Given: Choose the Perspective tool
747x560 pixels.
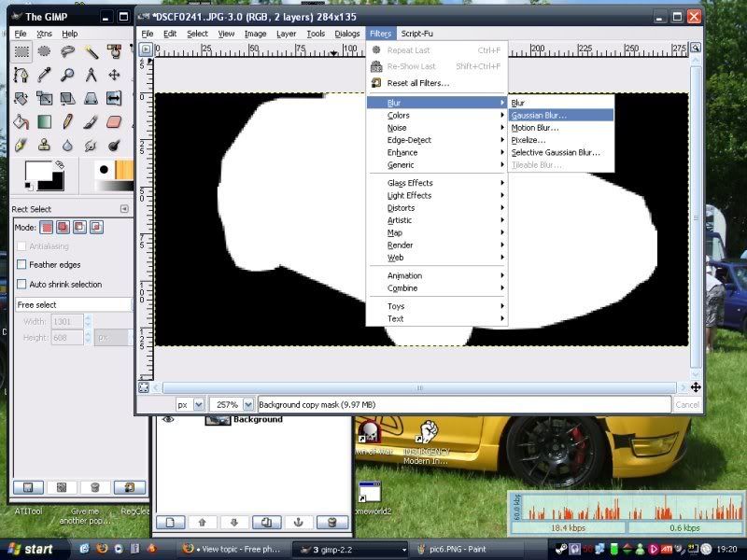Looking at the screenshot, I should (x=91, y=98).
